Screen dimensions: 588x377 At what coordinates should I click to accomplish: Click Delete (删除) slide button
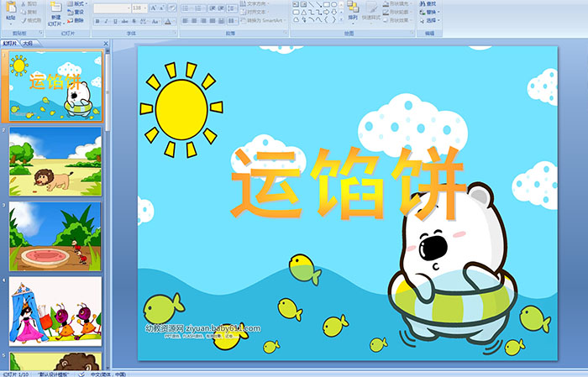point(76,20)
